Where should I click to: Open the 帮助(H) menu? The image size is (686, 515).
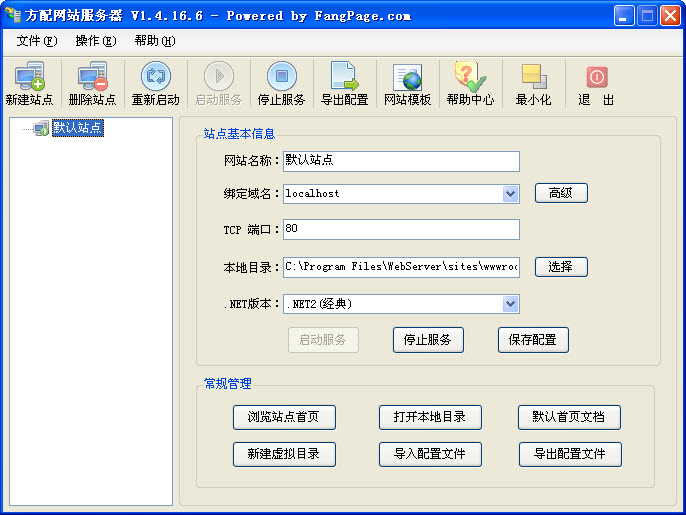(154, 41)
